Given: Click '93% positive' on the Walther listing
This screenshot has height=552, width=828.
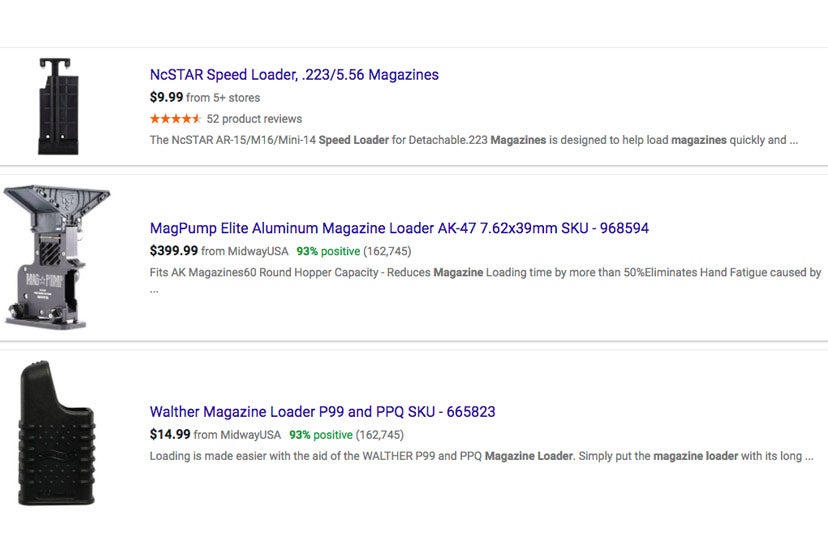Looking at the screenshot, I should click(x=321, y=435).
